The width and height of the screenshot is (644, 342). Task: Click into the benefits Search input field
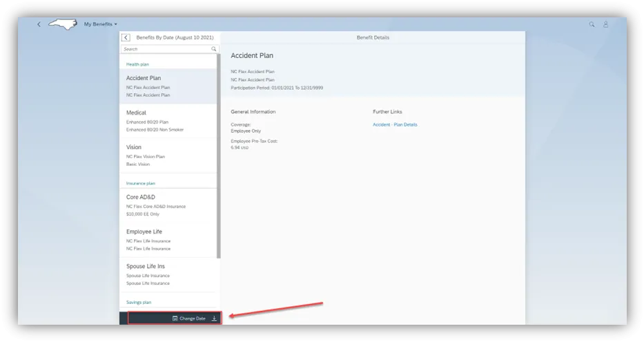166,49
